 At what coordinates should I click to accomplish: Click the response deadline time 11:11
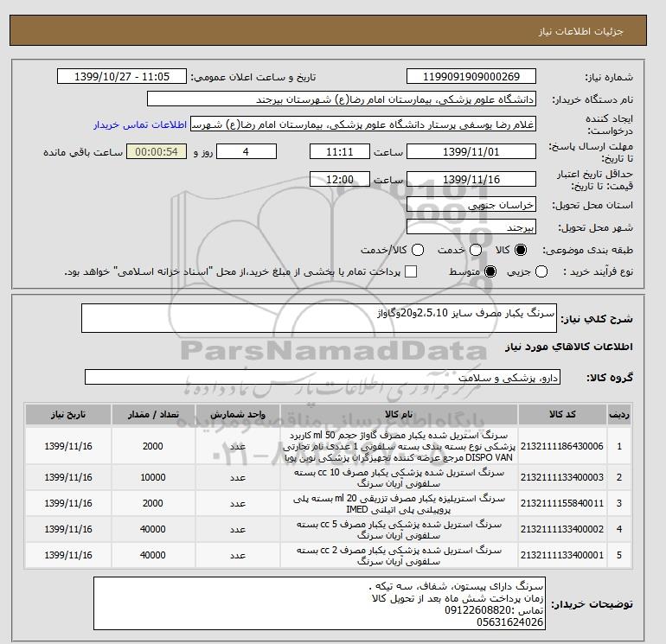(340, 151)
